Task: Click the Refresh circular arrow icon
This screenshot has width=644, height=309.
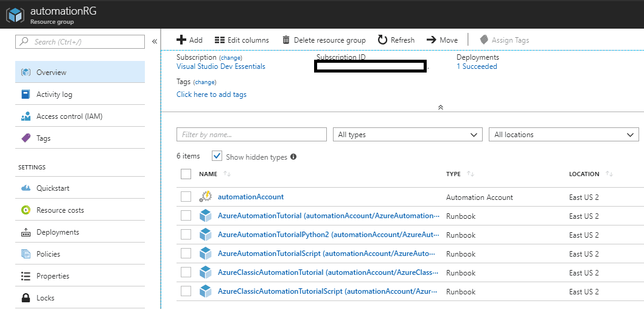Action: click(x=382, y=40)
